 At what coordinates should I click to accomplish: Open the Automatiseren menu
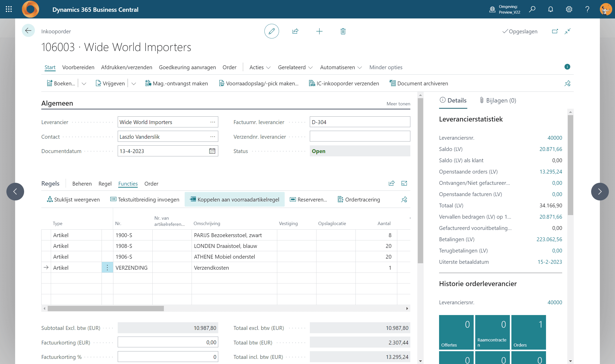pyautogui.click(x=341, y=67)
